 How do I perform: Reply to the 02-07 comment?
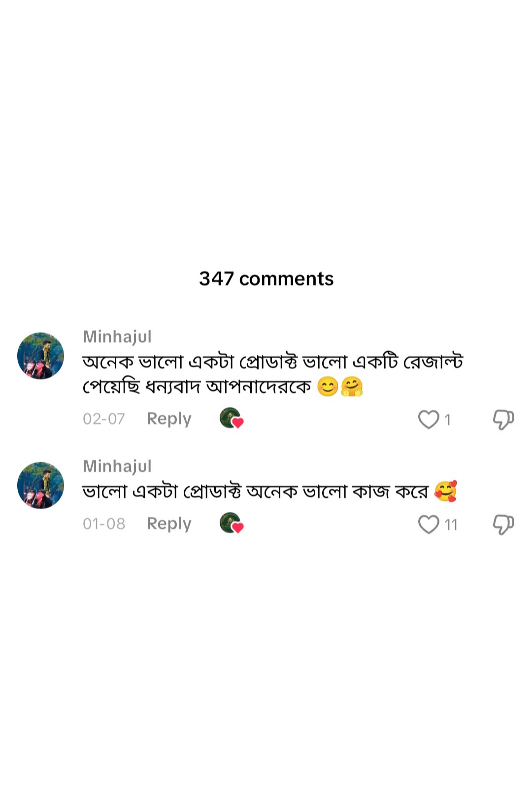click(169, 419)
